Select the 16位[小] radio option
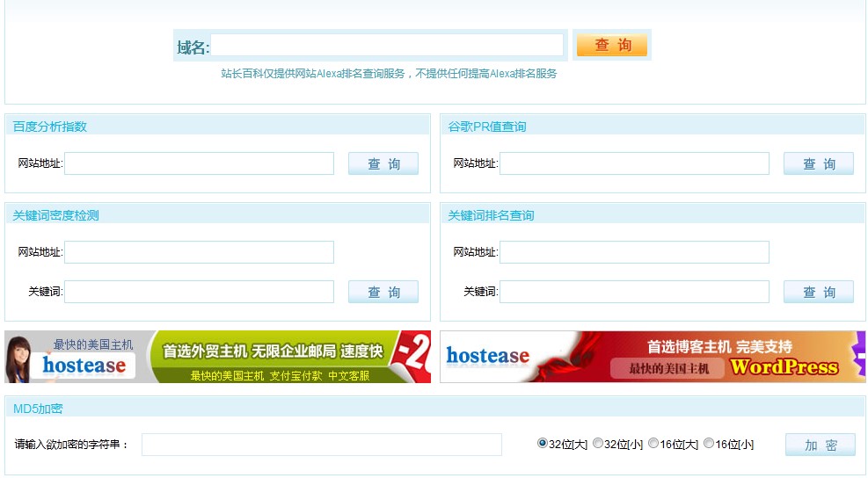 709,443
